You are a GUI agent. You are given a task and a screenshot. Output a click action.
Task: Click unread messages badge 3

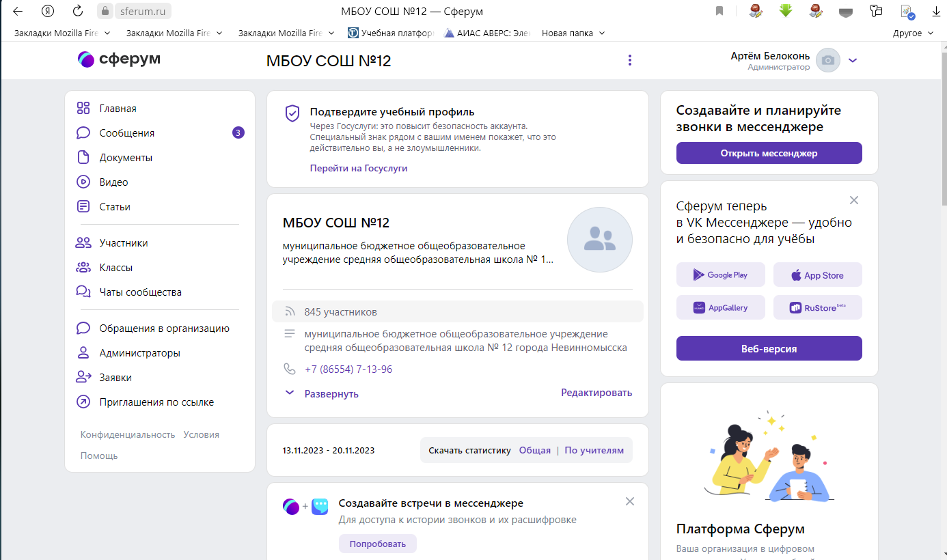(x=238, y=132)
